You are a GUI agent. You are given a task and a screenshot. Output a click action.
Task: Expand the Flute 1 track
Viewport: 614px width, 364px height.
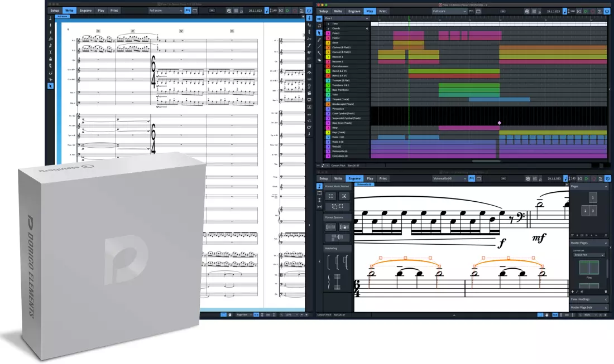[x=329, y=33]
